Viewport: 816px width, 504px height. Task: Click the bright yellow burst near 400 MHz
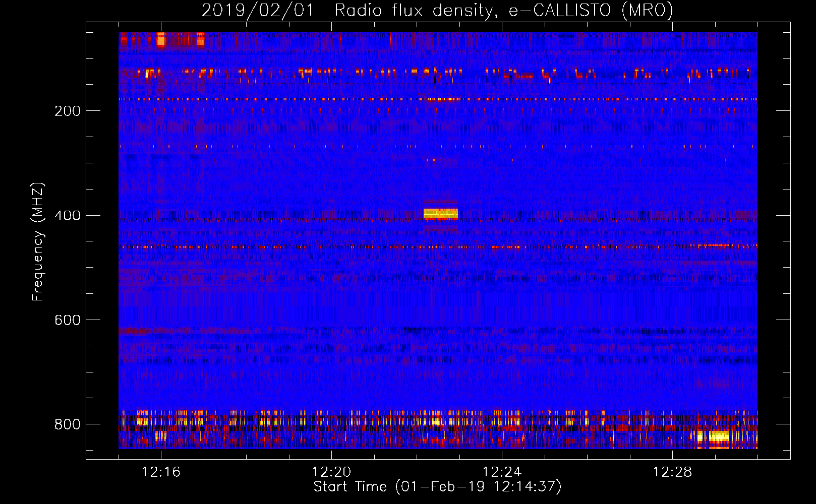point(441,214)
